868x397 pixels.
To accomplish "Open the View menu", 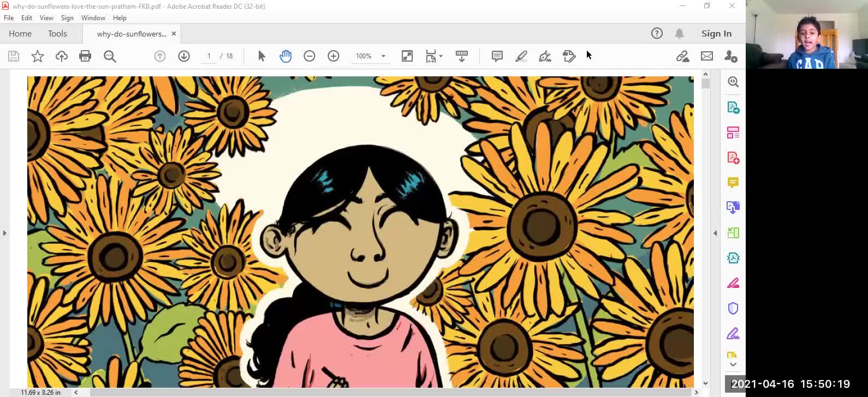I will [46, 18].
